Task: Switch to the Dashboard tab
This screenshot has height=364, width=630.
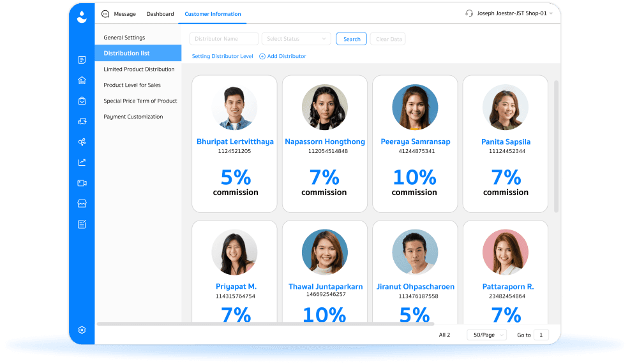Action: 160,14
